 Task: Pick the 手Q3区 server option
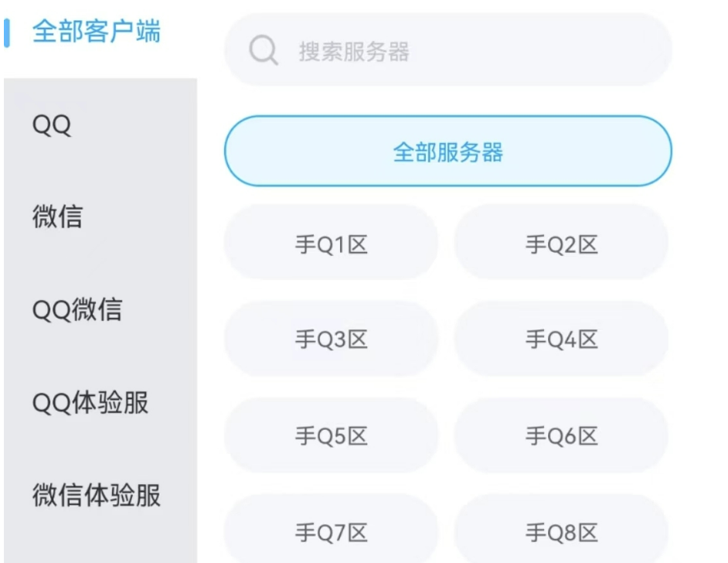331,340
